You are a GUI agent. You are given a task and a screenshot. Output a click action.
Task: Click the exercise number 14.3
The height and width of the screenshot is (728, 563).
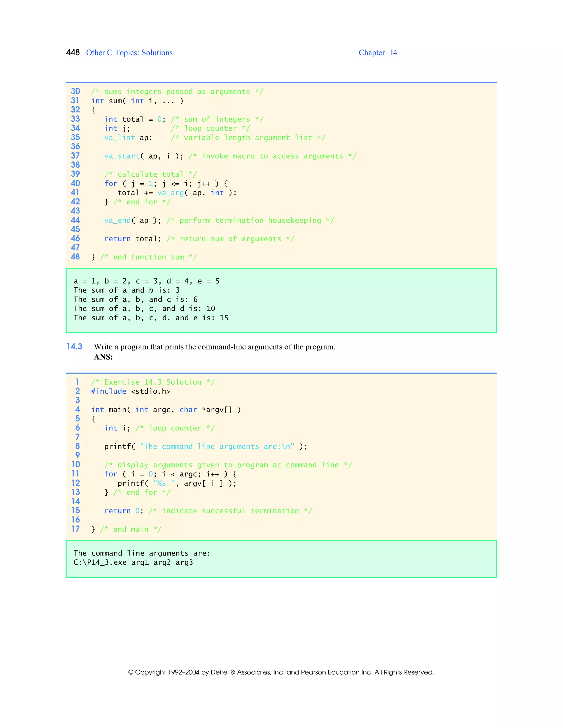(x=74, y=347)
